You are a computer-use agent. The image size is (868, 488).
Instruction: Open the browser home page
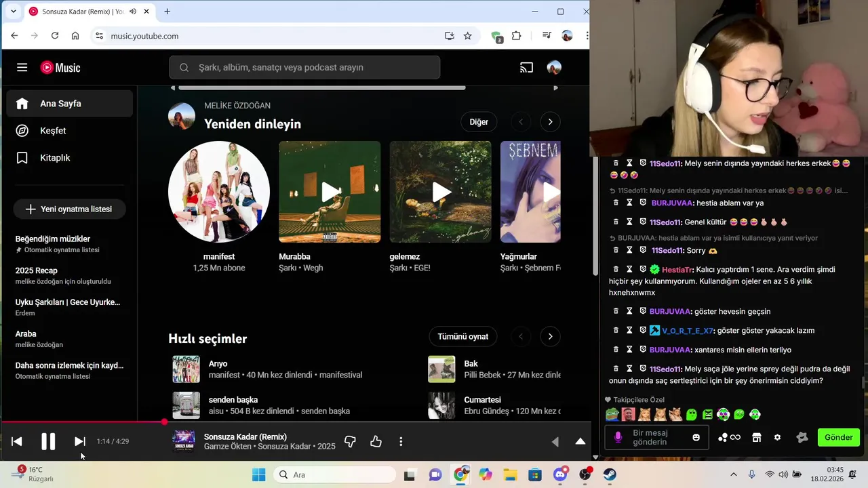tap(75, 36)
